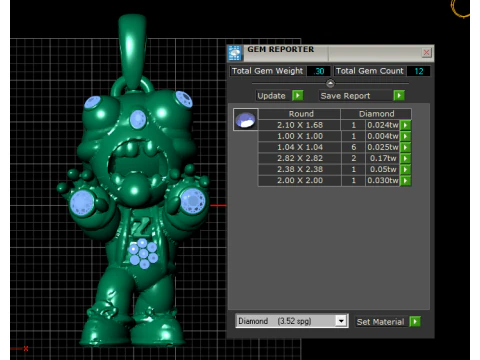Screen dimensions: 480x360
Task: Click green arrow for 2.10 X 1.68 row
Action: coord(405,125)
